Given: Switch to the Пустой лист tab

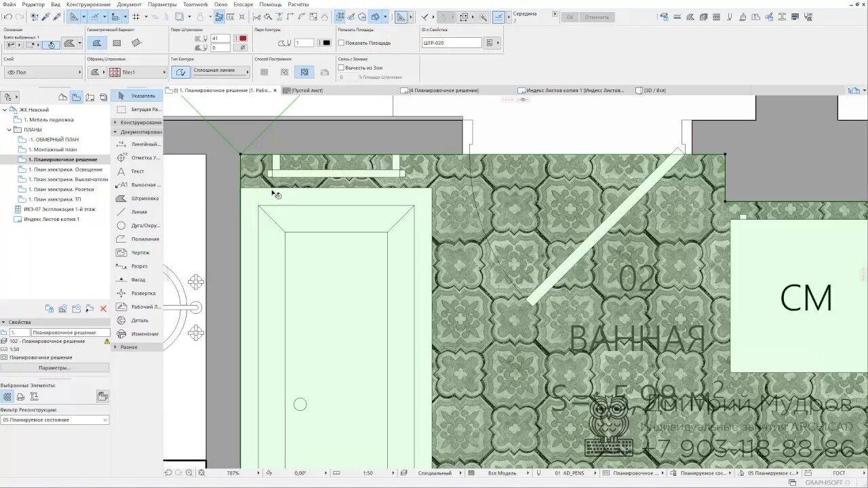Looking at the screenshot, I should (307, 90).
